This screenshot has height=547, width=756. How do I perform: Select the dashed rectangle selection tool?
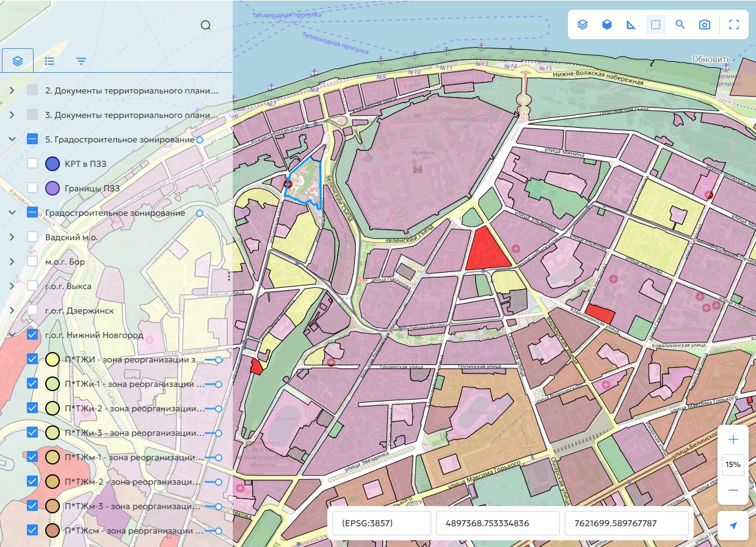656,24
